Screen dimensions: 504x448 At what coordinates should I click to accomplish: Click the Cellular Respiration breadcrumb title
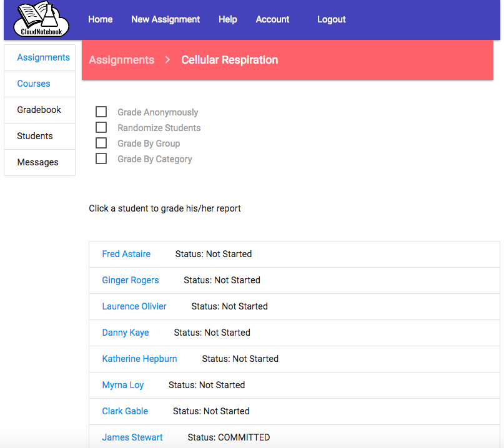[229, 60]
